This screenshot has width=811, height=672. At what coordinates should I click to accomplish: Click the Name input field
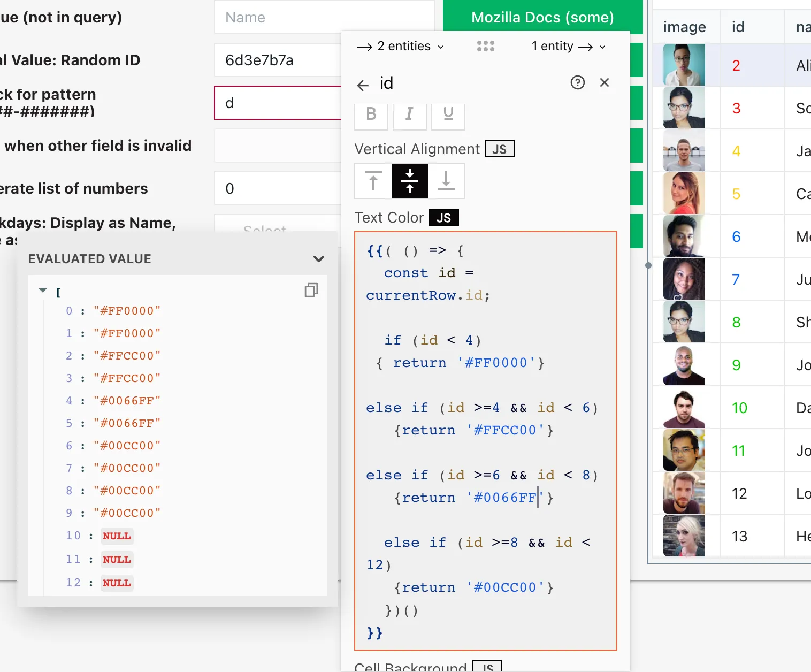click(x=324, y=17)
